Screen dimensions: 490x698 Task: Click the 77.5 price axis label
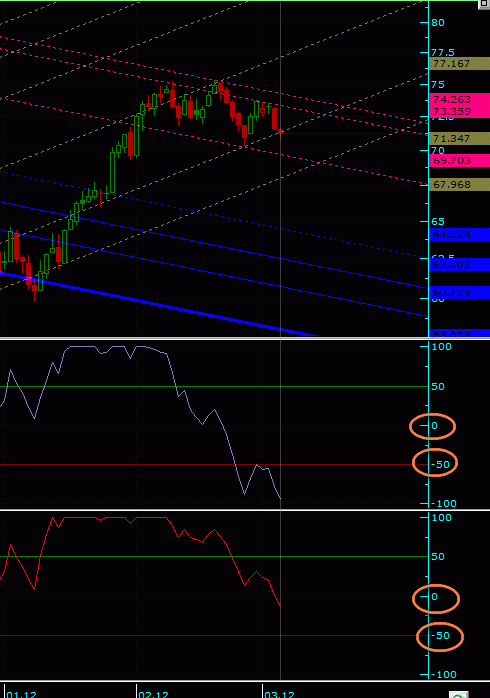coord(443,53)
